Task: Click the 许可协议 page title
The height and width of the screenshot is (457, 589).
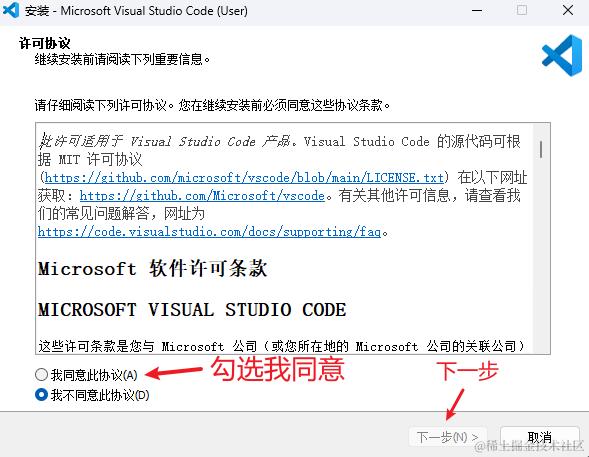Action: click(x=45, y=43)
